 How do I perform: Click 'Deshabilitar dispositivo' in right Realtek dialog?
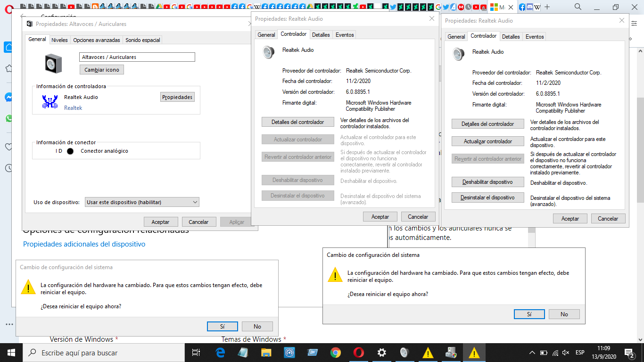[x=488, y=182]
